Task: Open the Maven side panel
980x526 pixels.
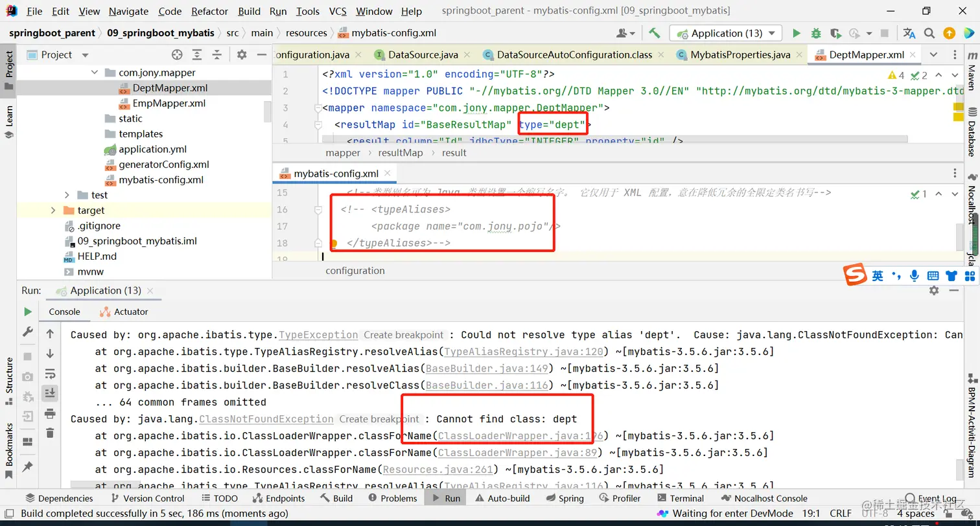Action: tap(972, 71)
